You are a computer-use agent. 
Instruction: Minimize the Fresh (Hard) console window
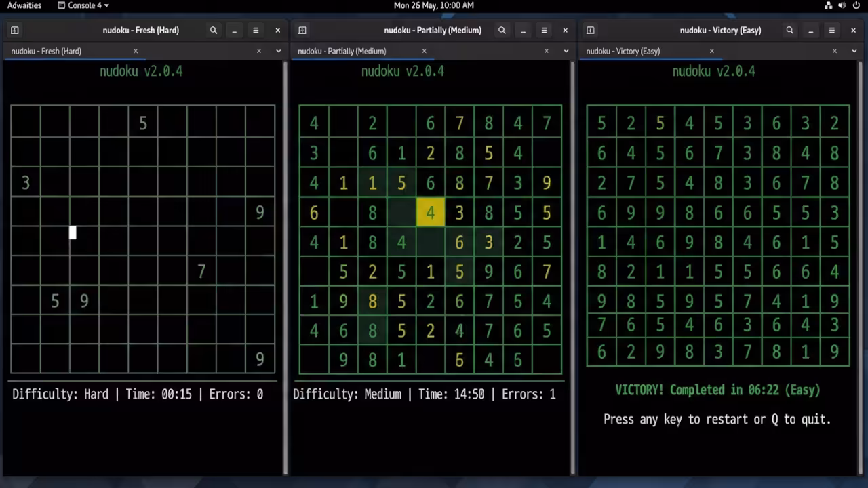235,30
